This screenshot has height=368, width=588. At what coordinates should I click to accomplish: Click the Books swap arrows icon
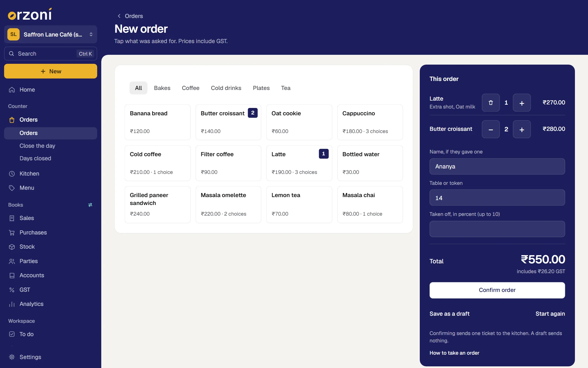(x=90, y=205)
